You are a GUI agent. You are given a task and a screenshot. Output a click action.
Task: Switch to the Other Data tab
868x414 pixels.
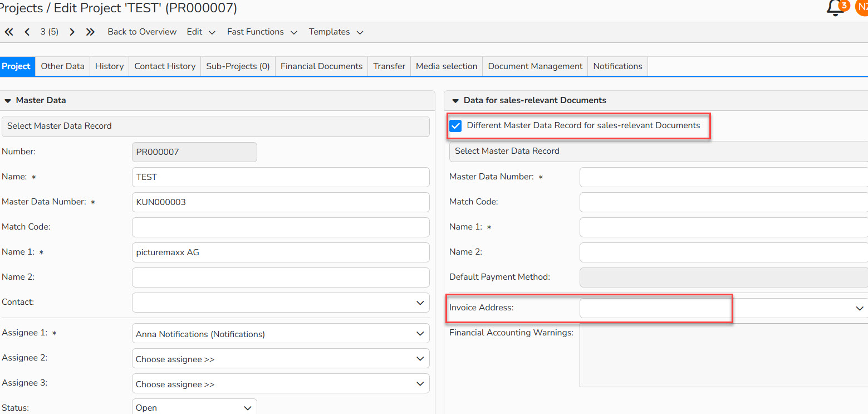tap(62, 66)
